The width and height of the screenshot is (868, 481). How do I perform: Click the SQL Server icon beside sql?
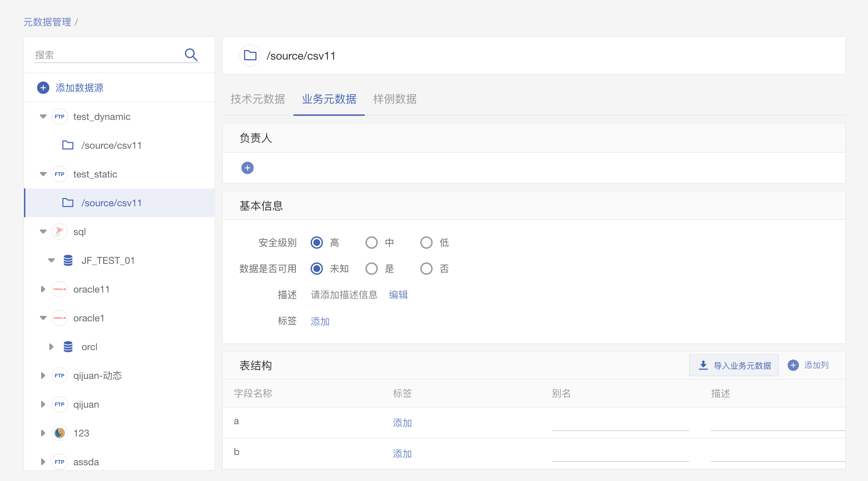(60, 232)
